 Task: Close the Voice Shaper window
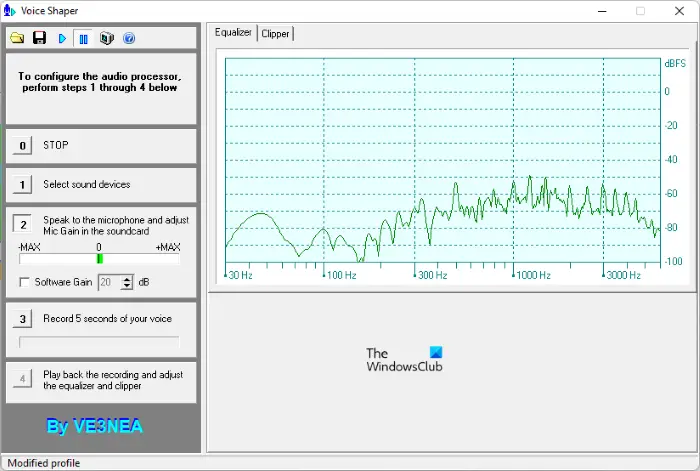click(679, 11)
